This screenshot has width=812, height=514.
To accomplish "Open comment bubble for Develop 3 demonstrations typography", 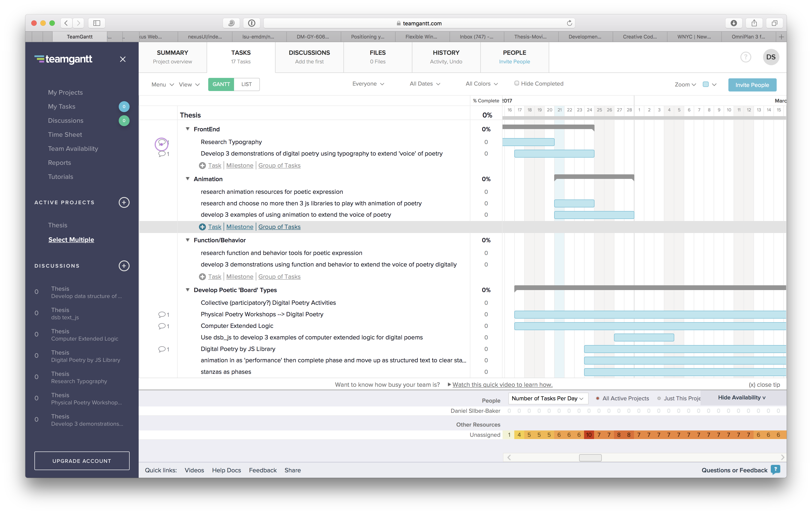I will (x=164, y=154).
